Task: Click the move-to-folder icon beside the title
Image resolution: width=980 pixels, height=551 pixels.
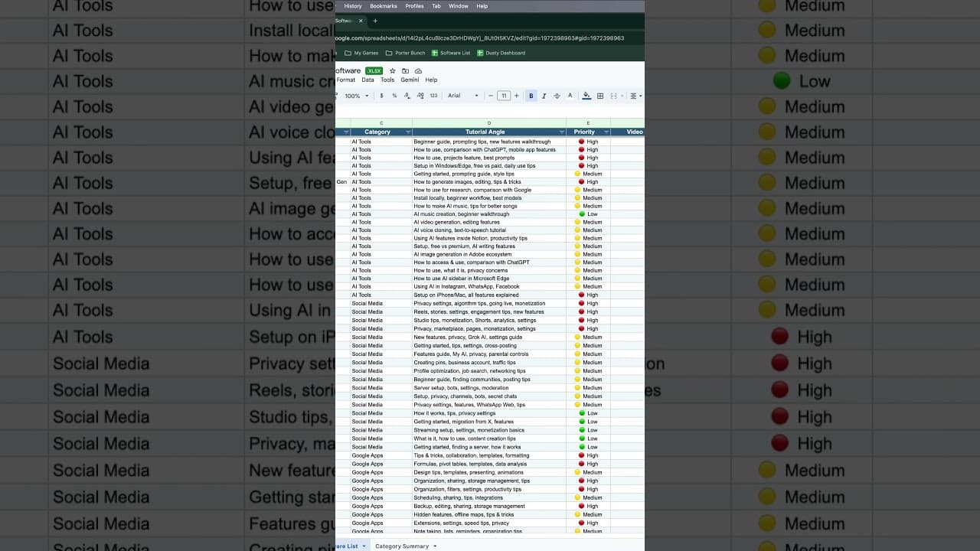Action: [405, 71]
